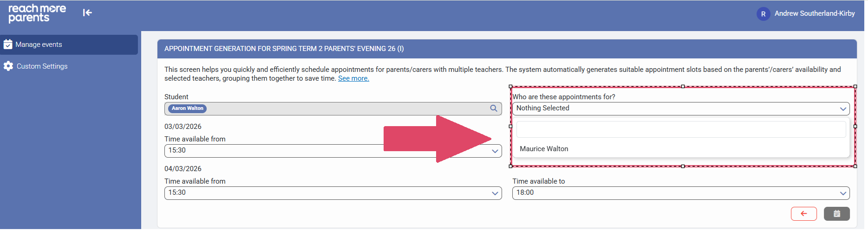Expand the 03/03/2026 Time available from chevron
The width and height of the screenshot is (868, 230).
click(x=495, y=151)
